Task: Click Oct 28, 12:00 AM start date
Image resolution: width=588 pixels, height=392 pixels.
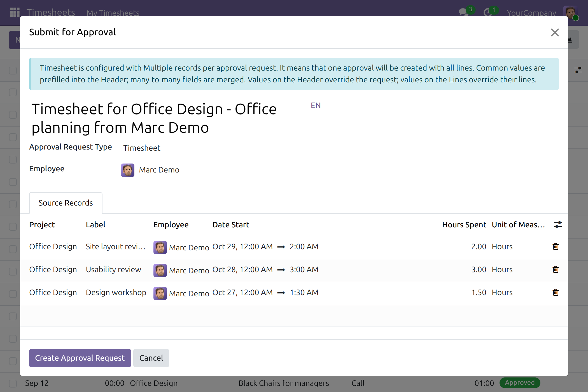Action: [x=242, y=269]
